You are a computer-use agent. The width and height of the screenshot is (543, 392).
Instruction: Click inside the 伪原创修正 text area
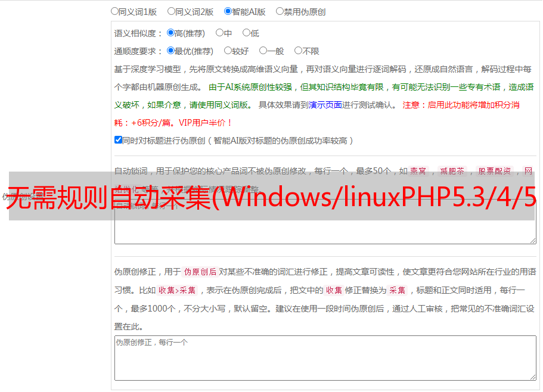(325, 358)
